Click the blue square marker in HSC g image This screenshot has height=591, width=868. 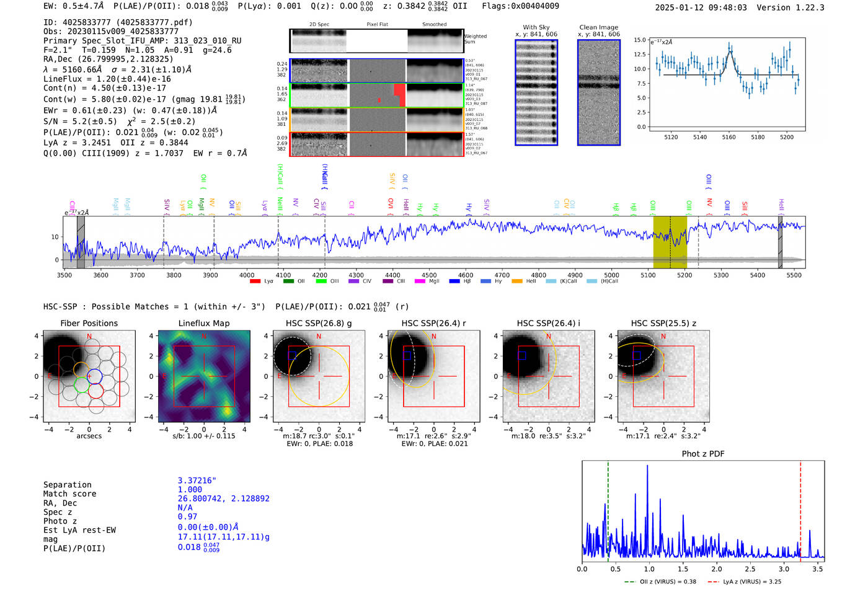tap(293, 355)
